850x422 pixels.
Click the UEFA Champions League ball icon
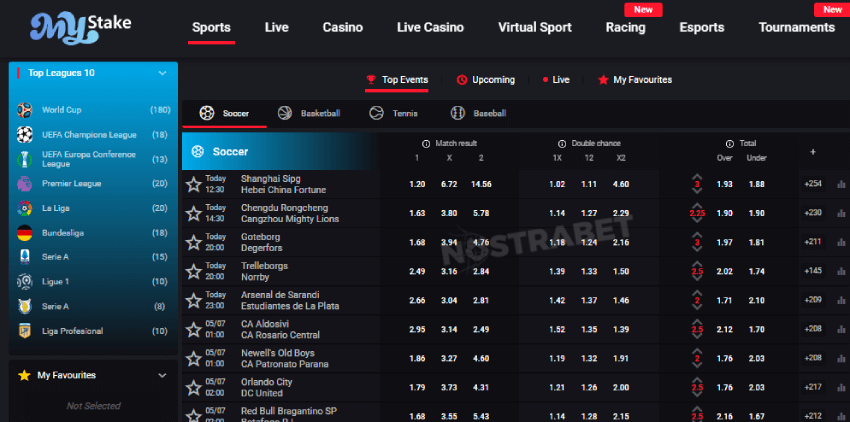point(24,135)
